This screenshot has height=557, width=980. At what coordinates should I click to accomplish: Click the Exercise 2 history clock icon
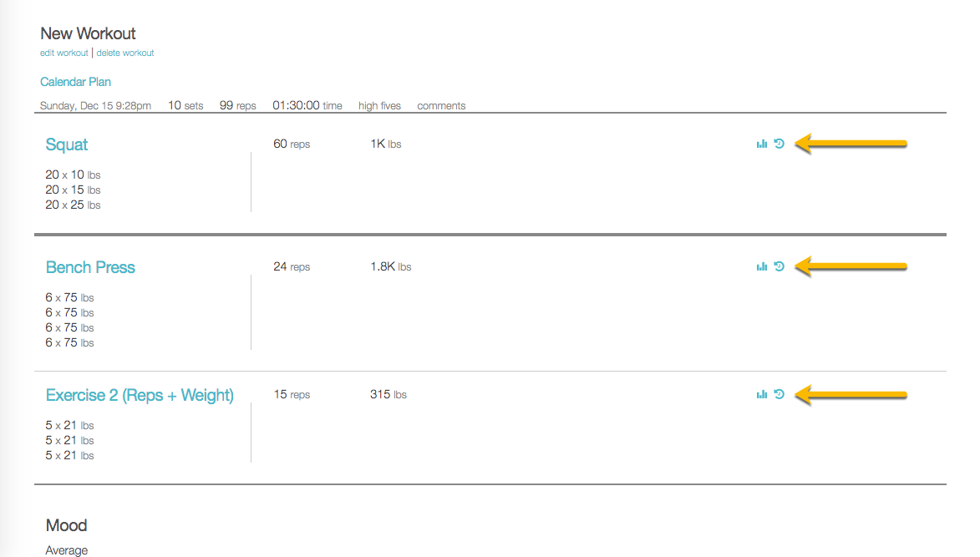[x=779, y=394]
